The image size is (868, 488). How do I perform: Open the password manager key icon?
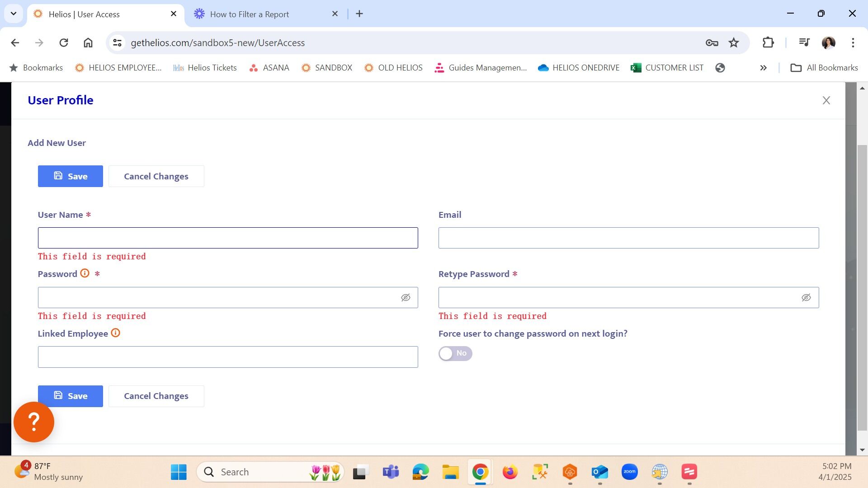[712, 43]
